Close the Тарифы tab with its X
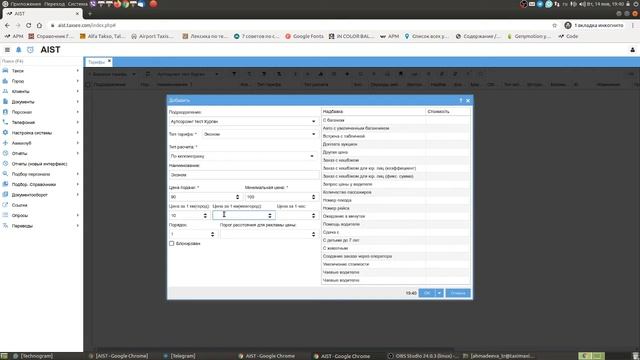The width and height of the screenshot is (640, 360). click(109, 62)
